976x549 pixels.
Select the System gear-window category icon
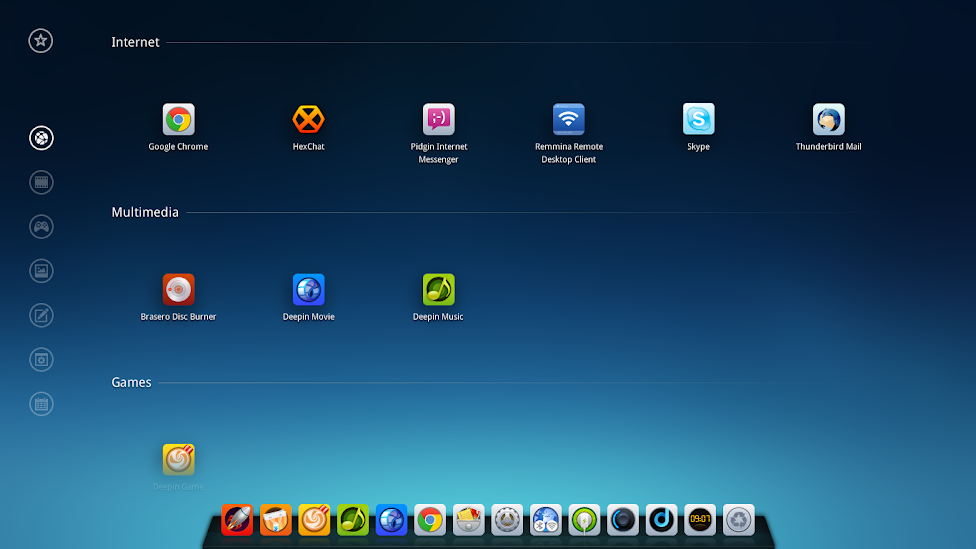pos(41,360)
